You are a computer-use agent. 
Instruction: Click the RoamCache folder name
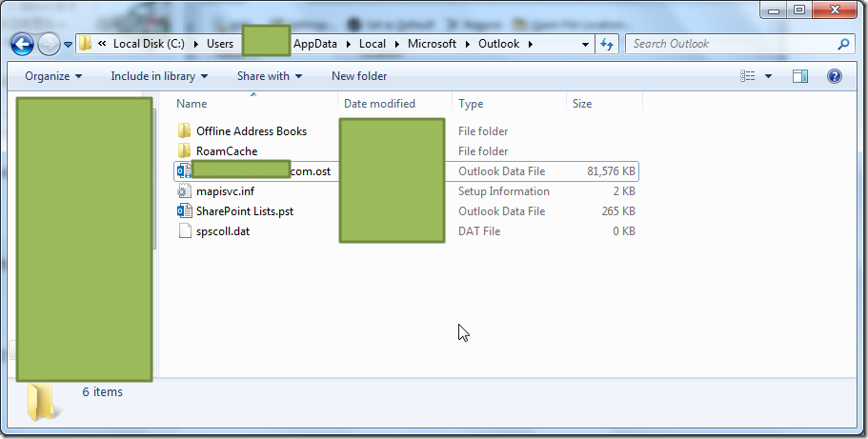point(227,151)
